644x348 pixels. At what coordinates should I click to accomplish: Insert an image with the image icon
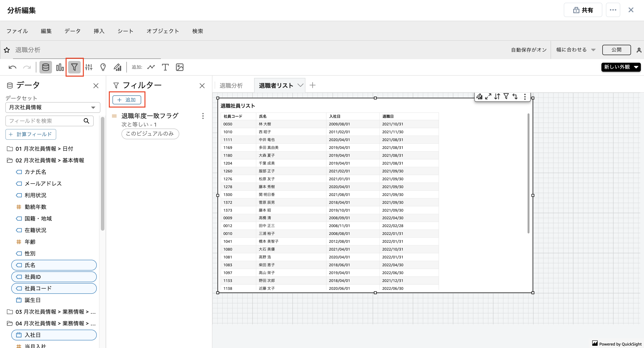click(x=180, y=67)
